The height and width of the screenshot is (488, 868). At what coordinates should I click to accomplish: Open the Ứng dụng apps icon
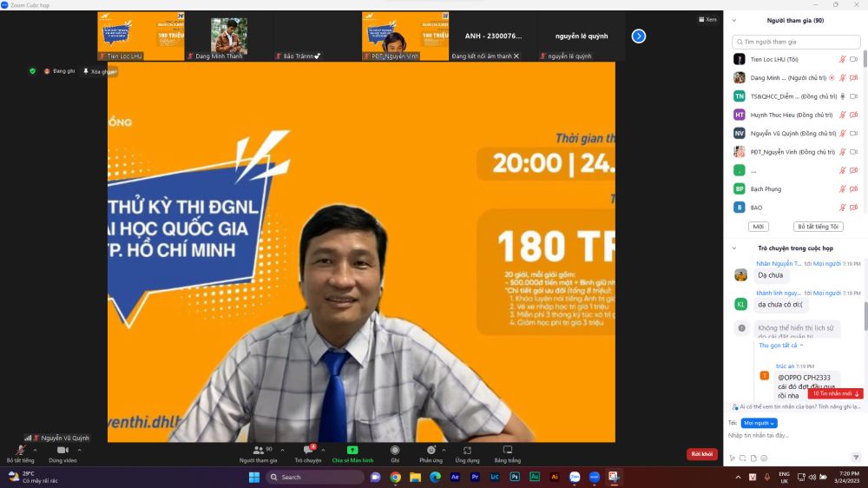click(467, 450)
